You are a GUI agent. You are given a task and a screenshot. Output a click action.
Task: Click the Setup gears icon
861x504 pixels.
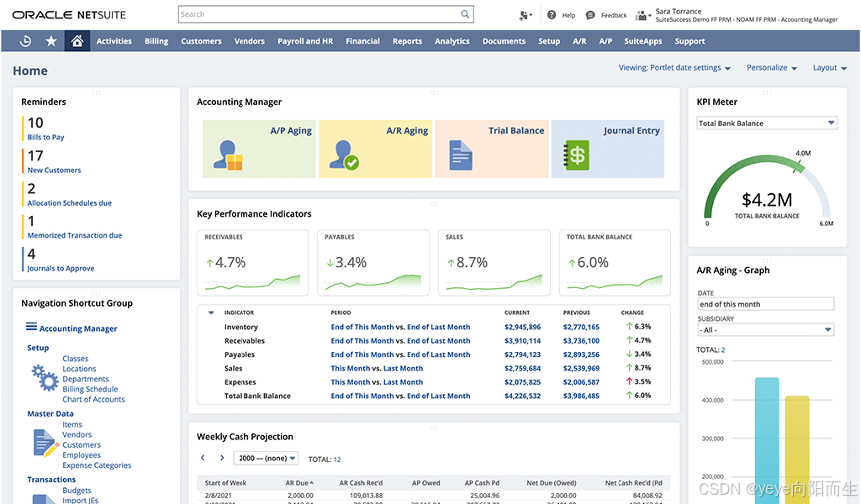[x=45, y=378]
